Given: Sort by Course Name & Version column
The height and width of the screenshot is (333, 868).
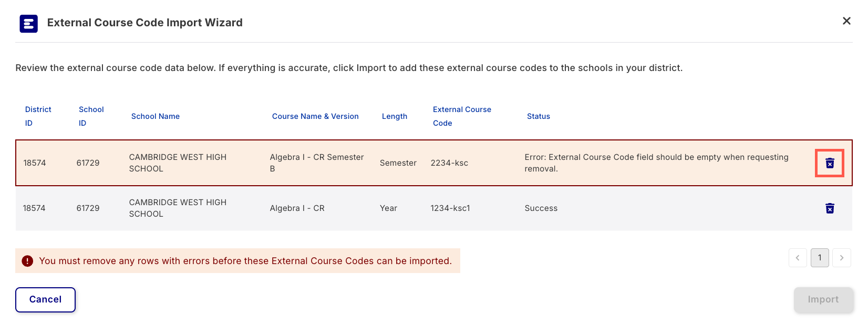Looking at the screenshot, I should coord(315,116).
